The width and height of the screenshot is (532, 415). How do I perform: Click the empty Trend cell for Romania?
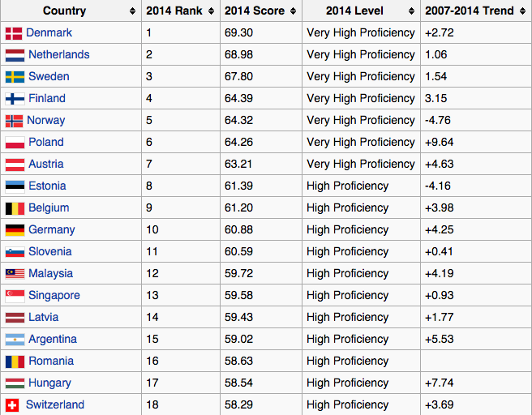[x=474, y=362]
